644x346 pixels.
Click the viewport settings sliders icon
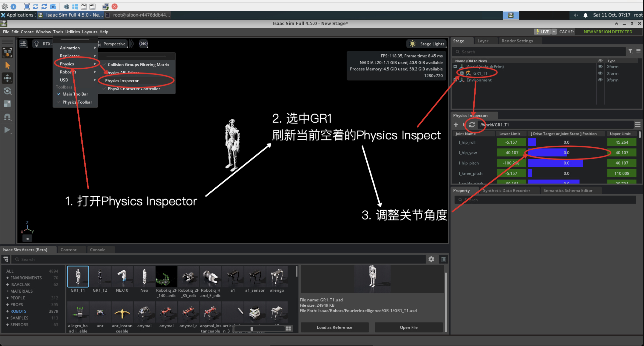pos(23,44)
